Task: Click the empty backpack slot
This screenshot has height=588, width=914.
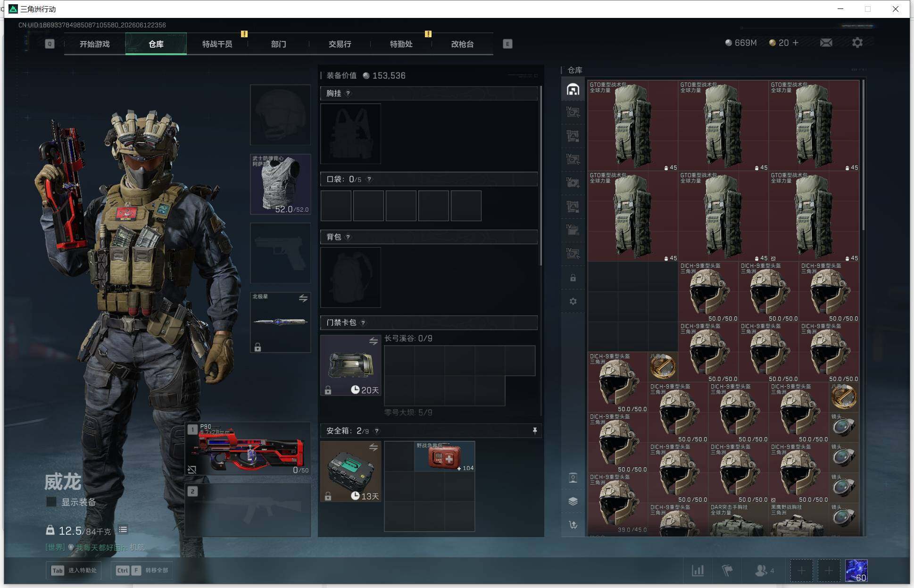Action: click(350, 277)
